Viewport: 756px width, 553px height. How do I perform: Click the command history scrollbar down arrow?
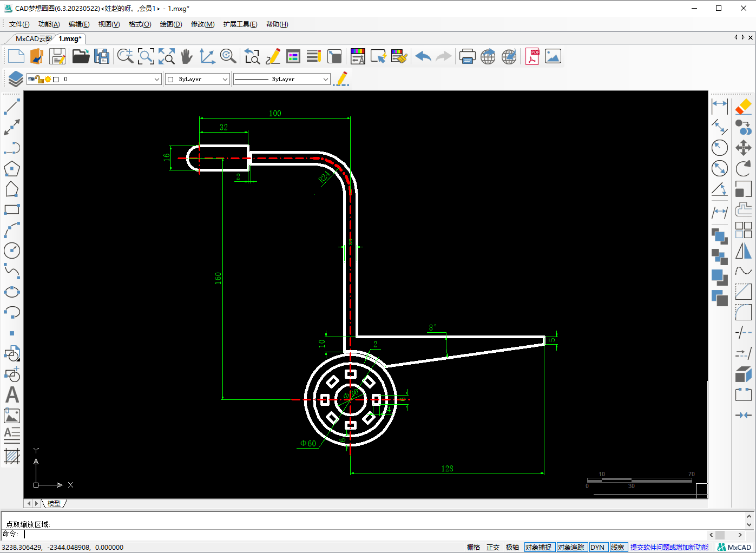tap(750, 524)
